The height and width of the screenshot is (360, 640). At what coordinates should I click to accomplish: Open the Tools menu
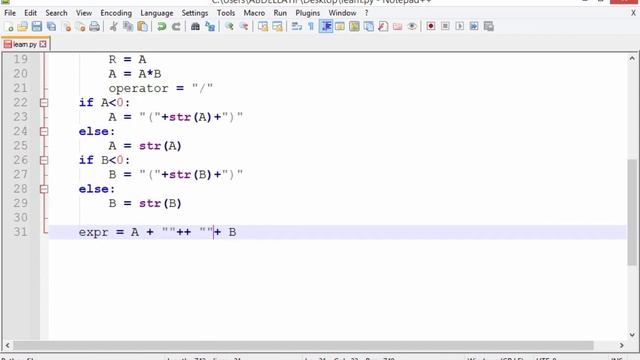click(x=226, y=13)
